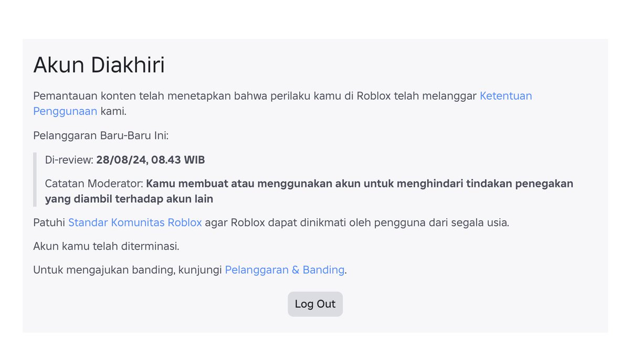Visit the Pelanggaran & Banding link

pos(284,270)
